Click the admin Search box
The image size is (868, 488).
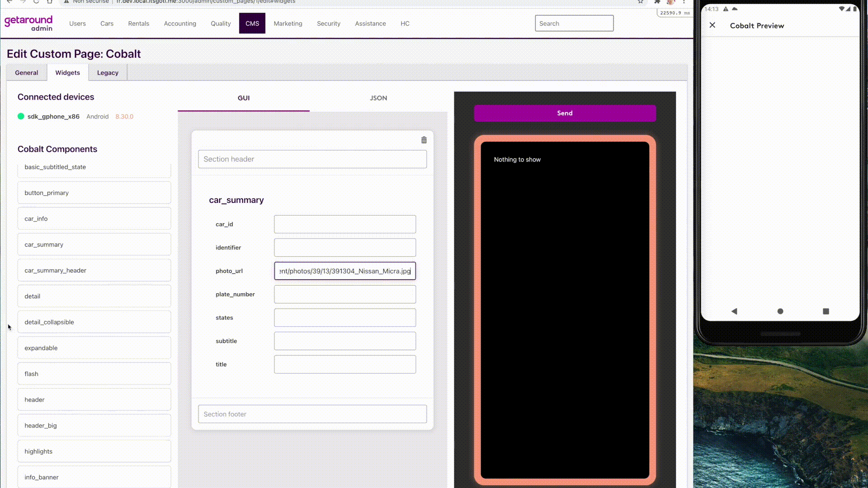(574, 23)
